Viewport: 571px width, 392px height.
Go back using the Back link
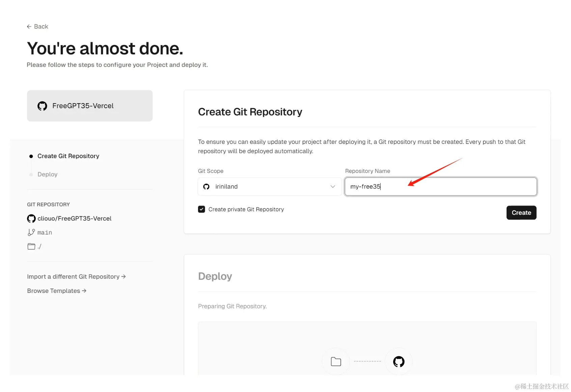[37, 27]
